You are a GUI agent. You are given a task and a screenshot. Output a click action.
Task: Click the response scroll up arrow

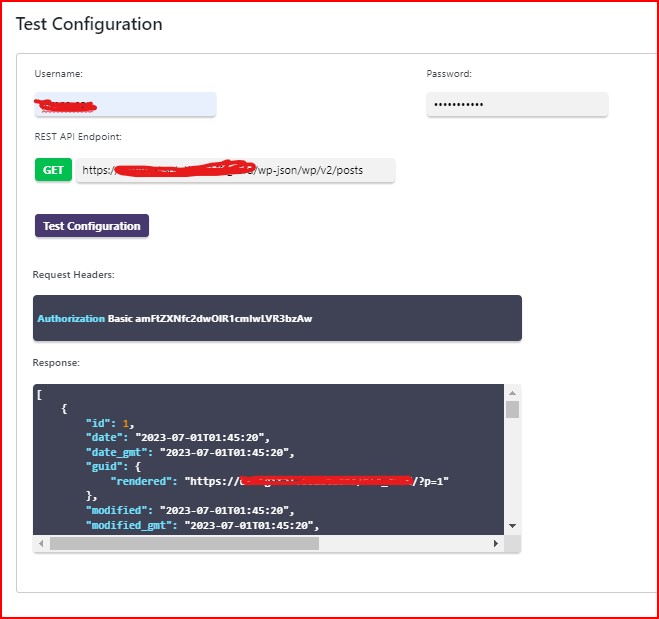[x=512, y=393]
